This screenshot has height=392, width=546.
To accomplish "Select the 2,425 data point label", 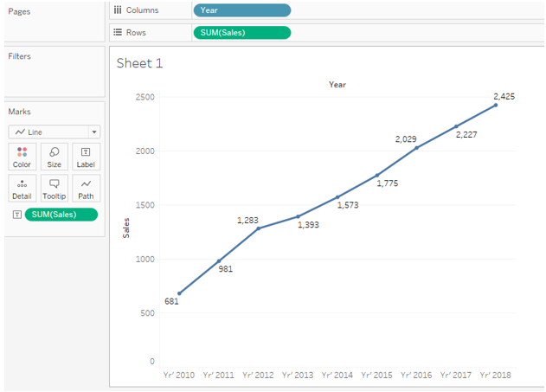I will (x=504, y=97).
